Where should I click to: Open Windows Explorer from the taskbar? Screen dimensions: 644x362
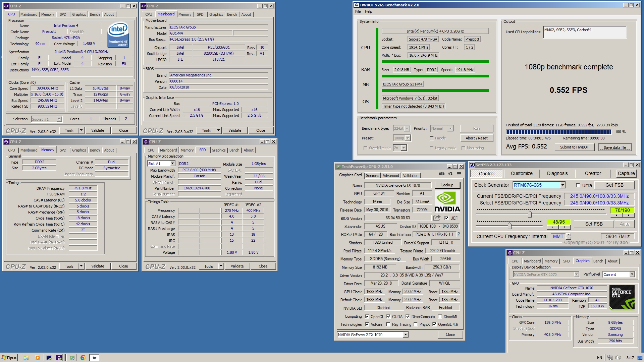[26, 358]
